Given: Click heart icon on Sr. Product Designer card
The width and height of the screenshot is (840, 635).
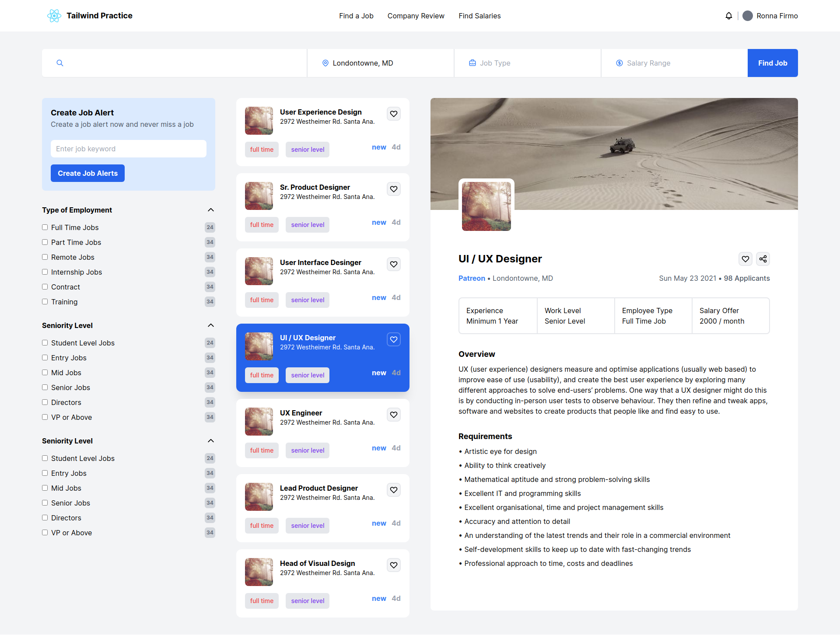Looking at the screenshot, I should [x=394, y=189].
